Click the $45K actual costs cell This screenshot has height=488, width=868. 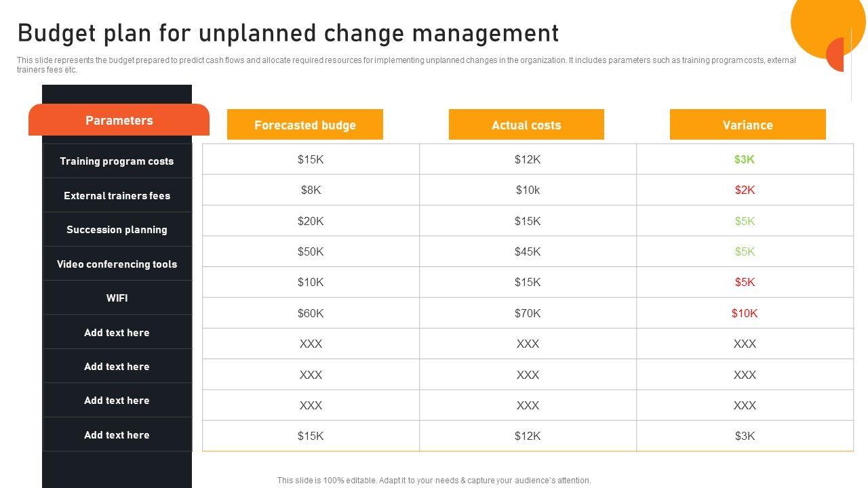pyautogui.click(x=528, y=251)
